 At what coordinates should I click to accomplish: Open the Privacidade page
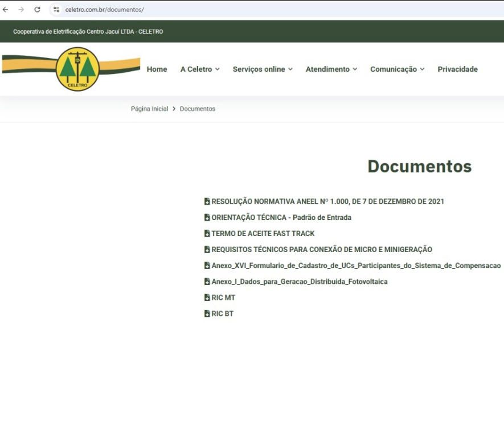(457, 69)
